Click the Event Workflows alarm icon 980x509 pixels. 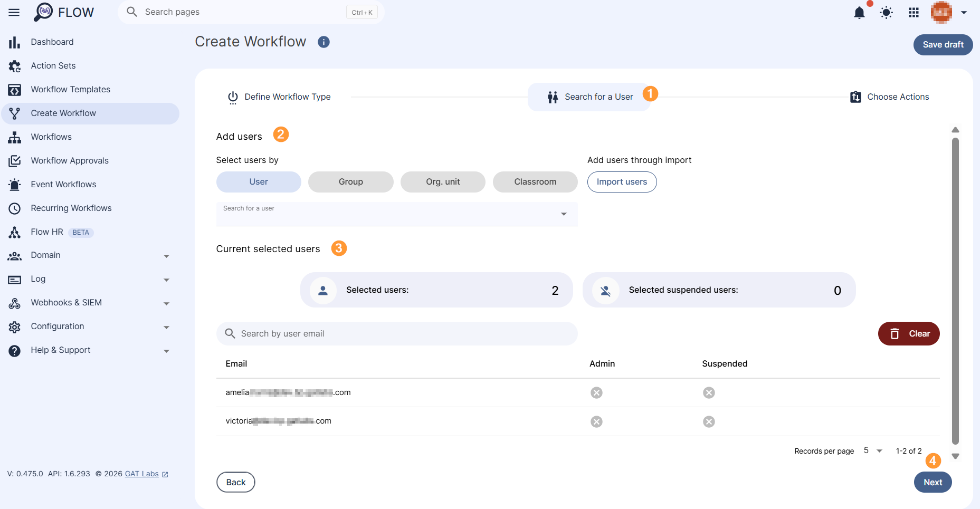click(x=15, y=185)
